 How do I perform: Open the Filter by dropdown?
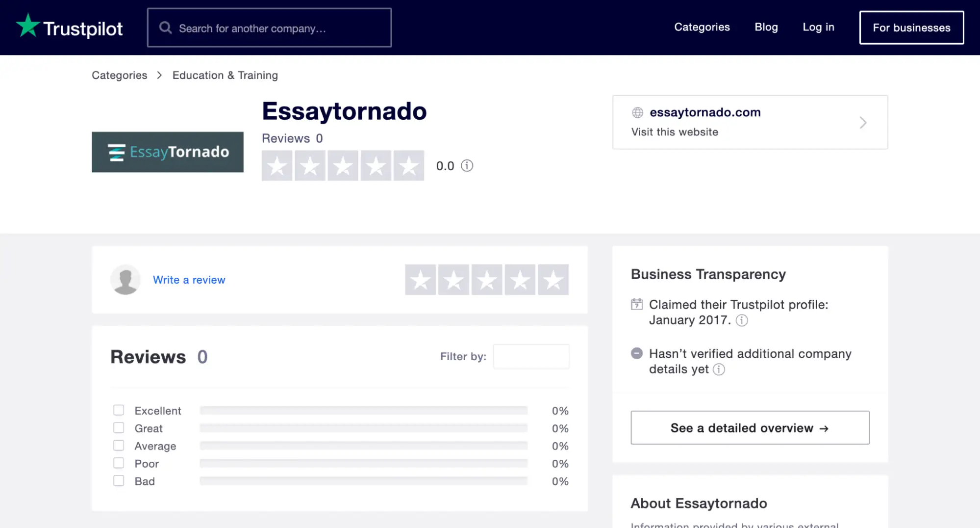tap(531, 356)
